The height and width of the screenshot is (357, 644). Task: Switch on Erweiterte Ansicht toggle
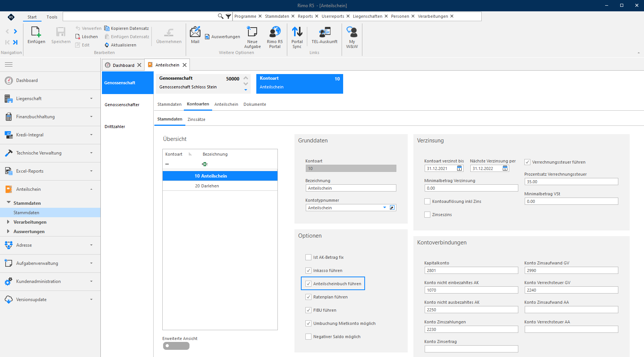point(176,346)
